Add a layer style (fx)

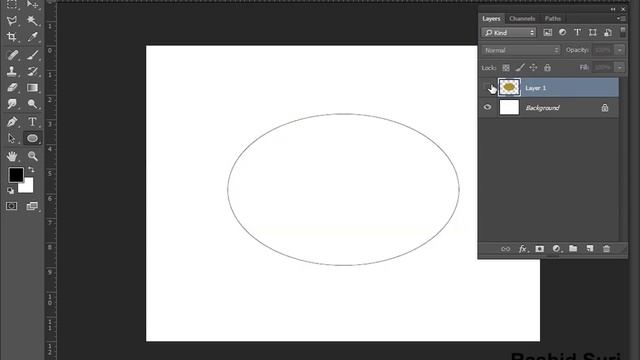523,249
